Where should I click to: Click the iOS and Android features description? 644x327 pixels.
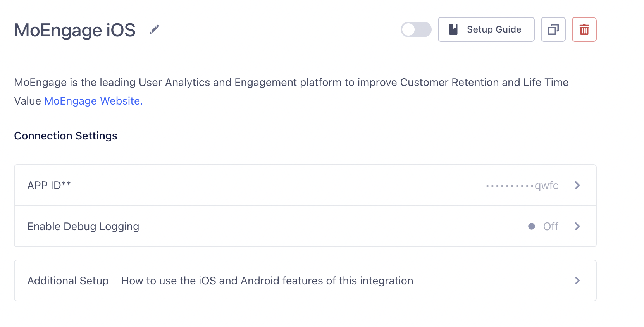point(267,281)
